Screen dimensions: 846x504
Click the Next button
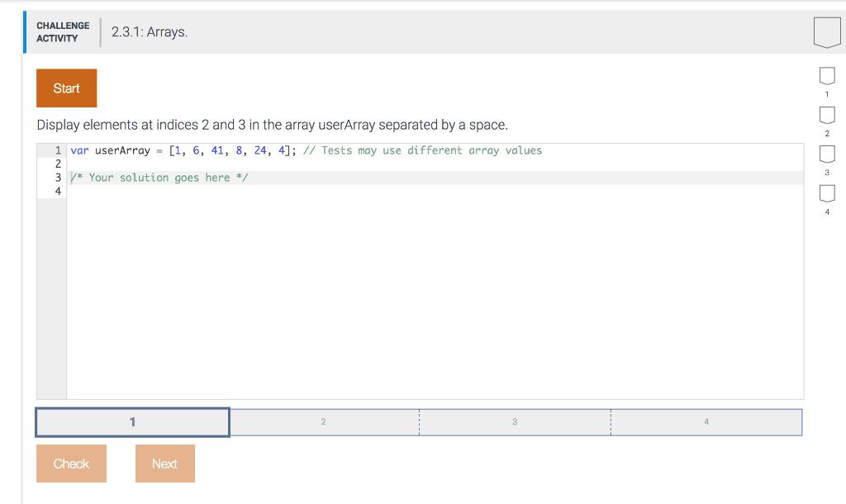164,464
